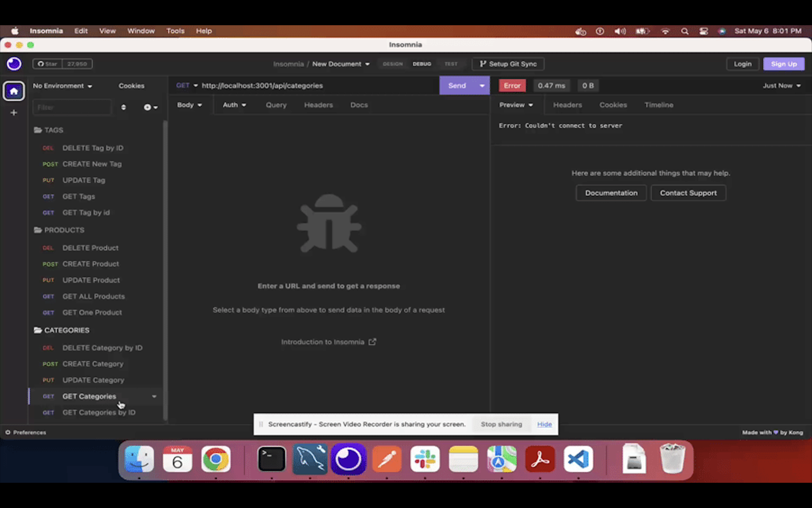
Task: Open the GET method dropdown
Action: [187, 86]
